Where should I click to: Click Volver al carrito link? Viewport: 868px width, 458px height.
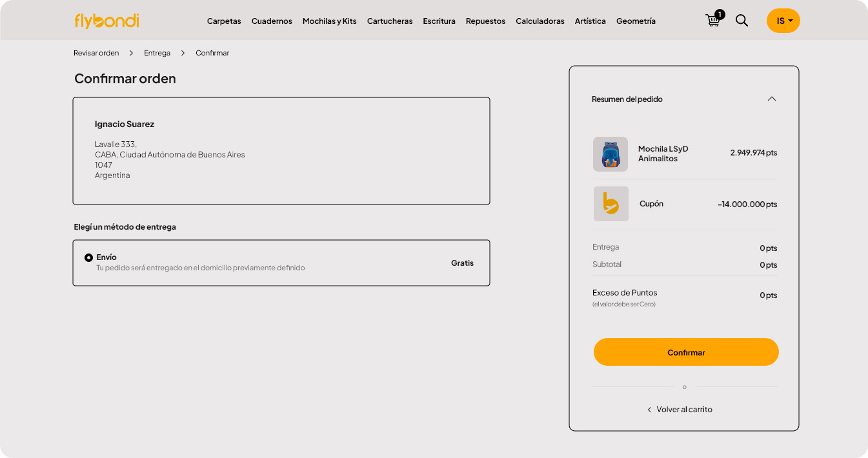[684, 410]
